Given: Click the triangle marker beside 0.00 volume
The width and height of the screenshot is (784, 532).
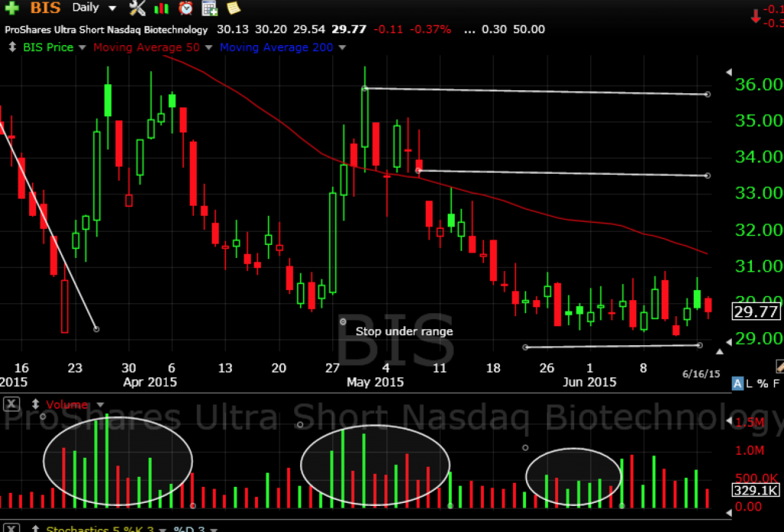Looking at the screenshot, I should click(x=729, y=513).
